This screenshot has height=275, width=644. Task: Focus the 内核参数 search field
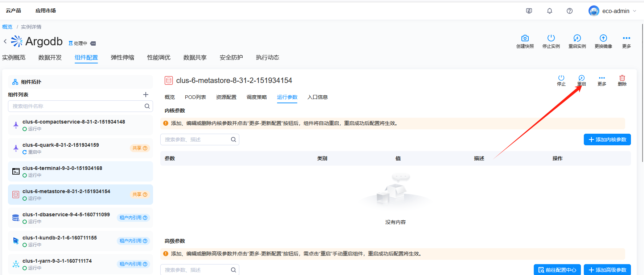[200, 139]
